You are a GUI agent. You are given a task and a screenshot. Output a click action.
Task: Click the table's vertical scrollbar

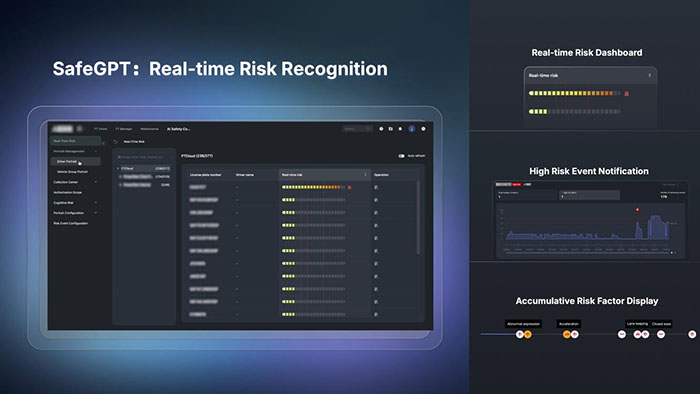pos(418,218)
